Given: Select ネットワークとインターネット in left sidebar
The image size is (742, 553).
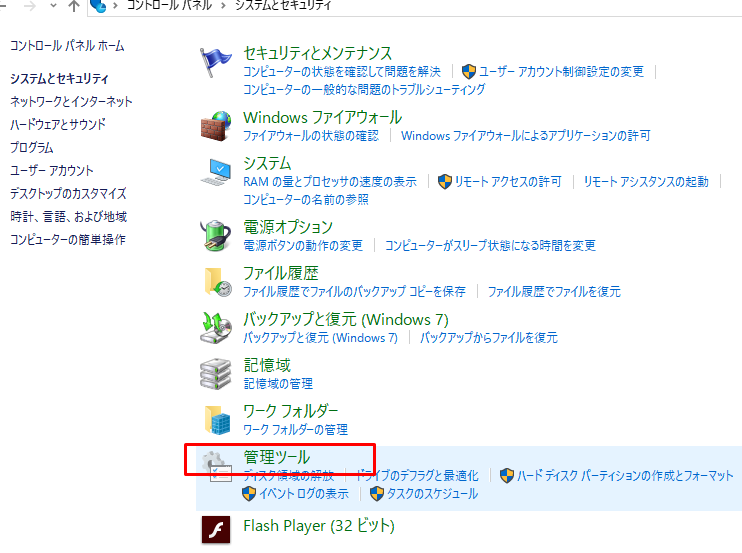Looking at the screenshot, I should (x=71, y=101).
